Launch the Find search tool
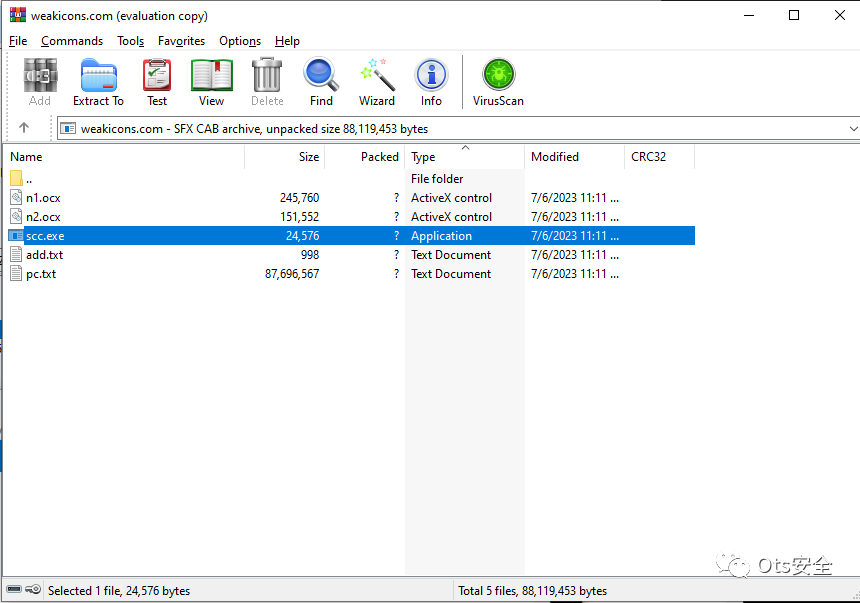This screenshot has width=860, height=603. coord(321,82)
